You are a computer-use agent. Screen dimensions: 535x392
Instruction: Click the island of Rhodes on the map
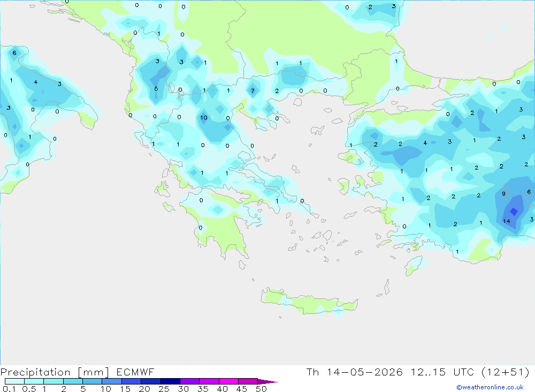click(x=415, y=265)
